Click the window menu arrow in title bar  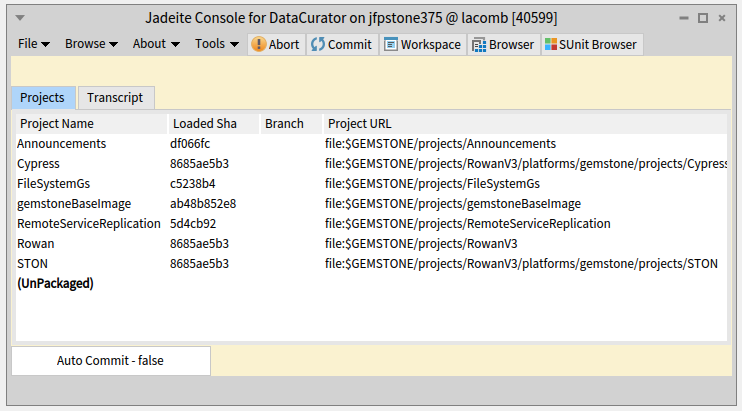pyautogui.click(x=20, y=18)
